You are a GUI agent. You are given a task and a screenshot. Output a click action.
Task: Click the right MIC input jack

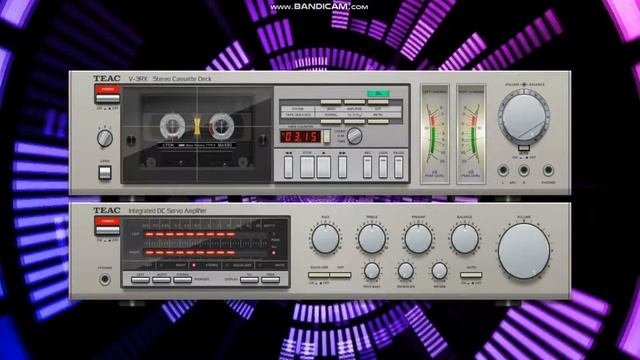point(524,170)
